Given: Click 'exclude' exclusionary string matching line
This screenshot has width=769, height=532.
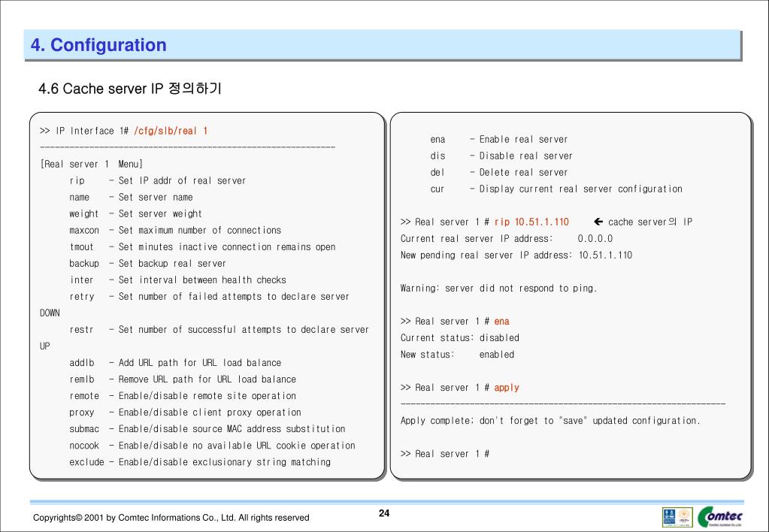Looking at the screenshot, I should click(200, 462).
